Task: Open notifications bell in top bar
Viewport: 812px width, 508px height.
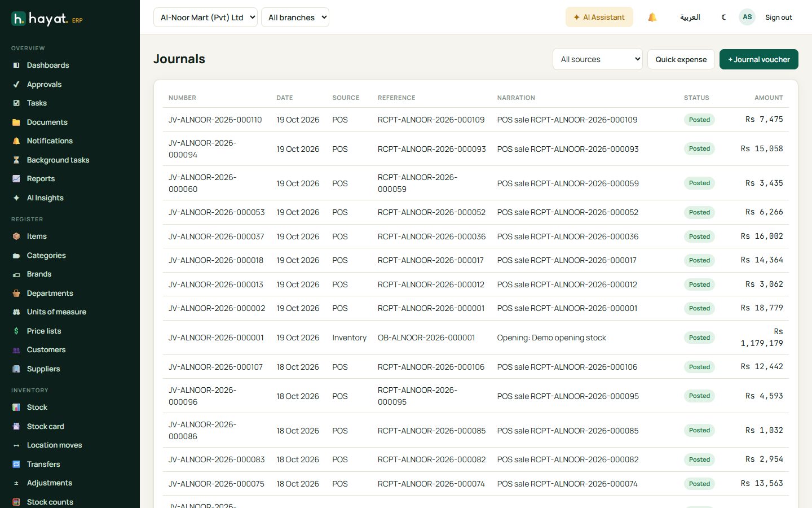Action: pos(652,17)
